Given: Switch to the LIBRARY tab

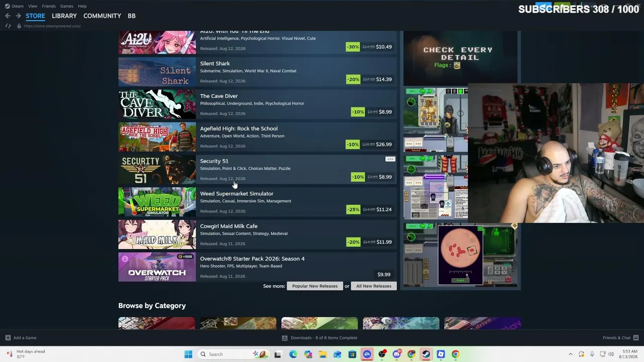Looking at the screenshot, I should point(64,16).
